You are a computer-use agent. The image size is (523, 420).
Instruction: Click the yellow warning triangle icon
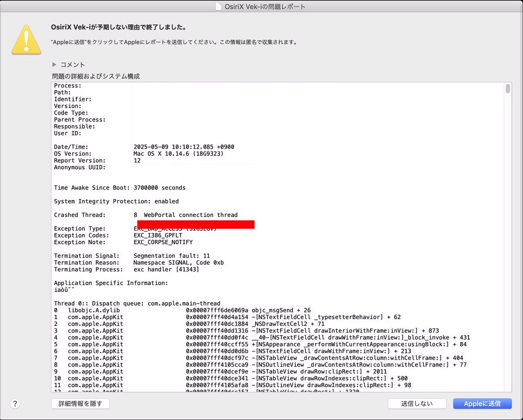[x=26, y=40]
